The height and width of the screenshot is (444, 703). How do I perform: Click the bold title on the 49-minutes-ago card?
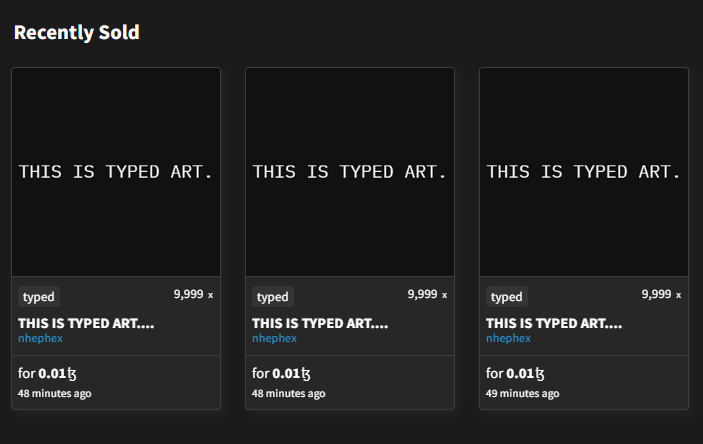[554, 323]
